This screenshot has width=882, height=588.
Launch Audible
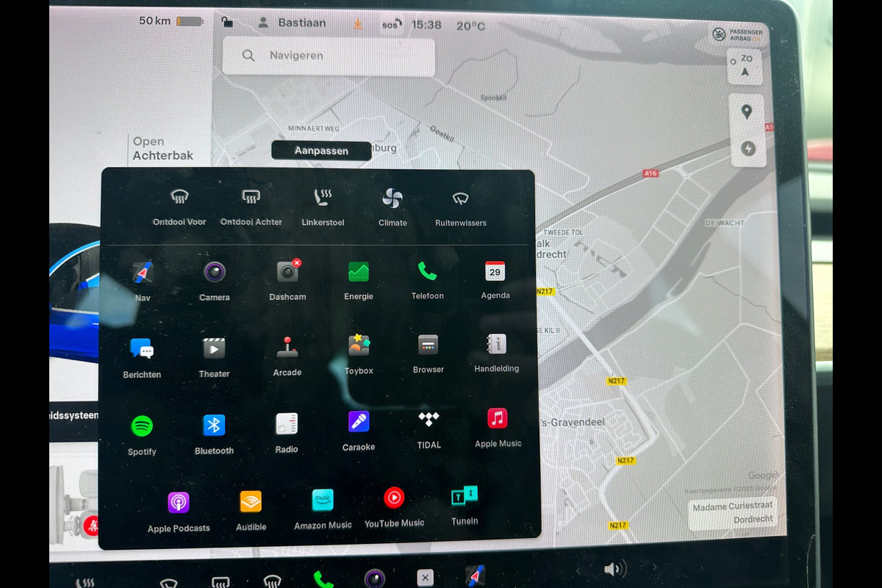coord(251,510)
